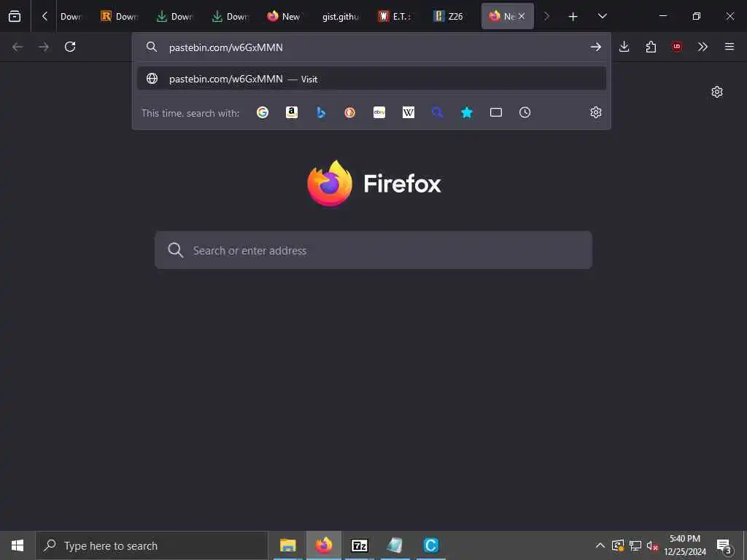The image size is (747, 560).
Task: Click the Firefox taskbar icon
Action: click(x=323, y=545)
